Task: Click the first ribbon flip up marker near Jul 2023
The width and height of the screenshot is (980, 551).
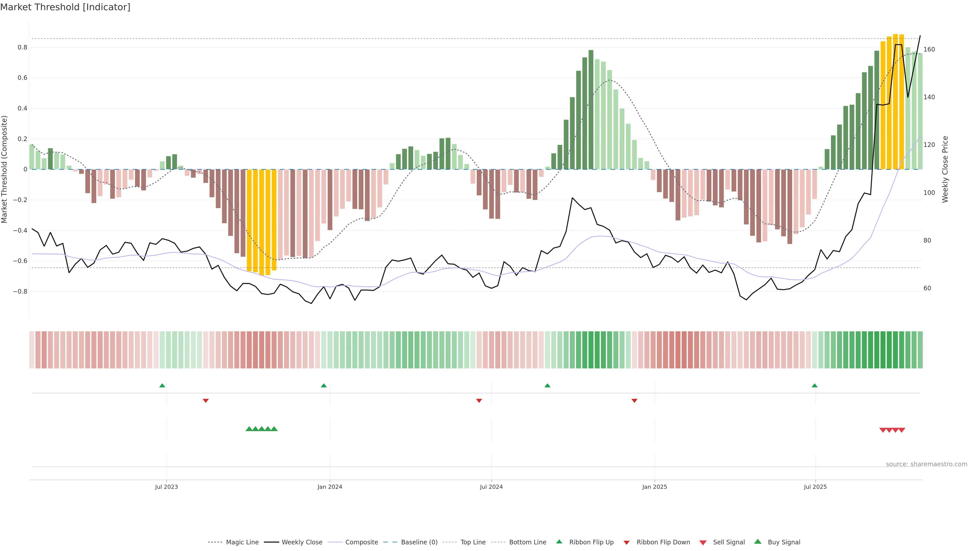Action: [x=162, y=386]
